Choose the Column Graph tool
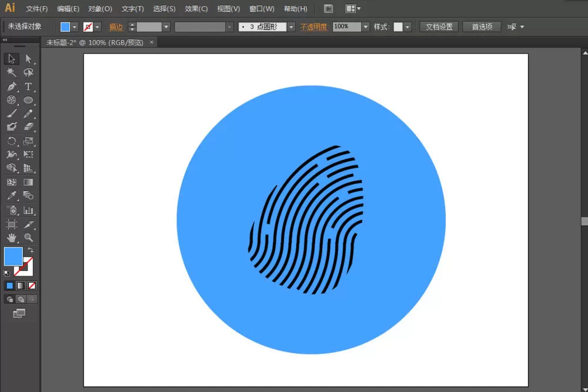 pyautogui.click(x=28, y=210)
